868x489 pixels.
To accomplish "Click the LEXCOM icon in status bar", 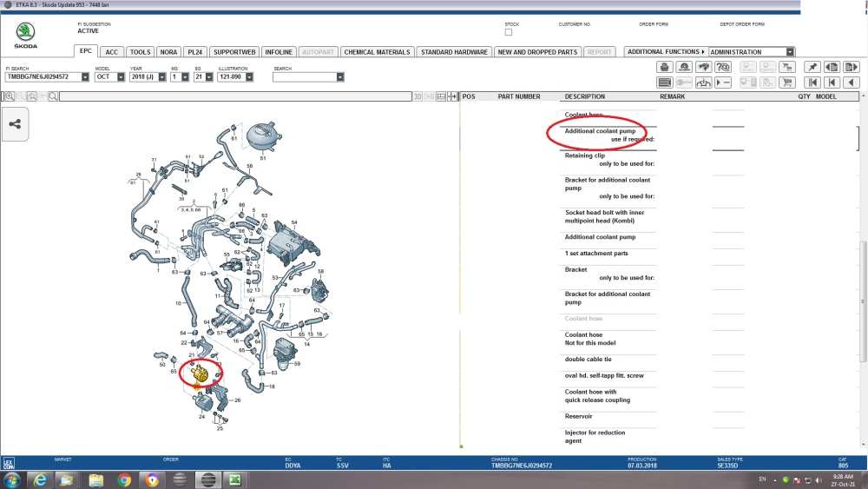I will [x=9, y=463].
